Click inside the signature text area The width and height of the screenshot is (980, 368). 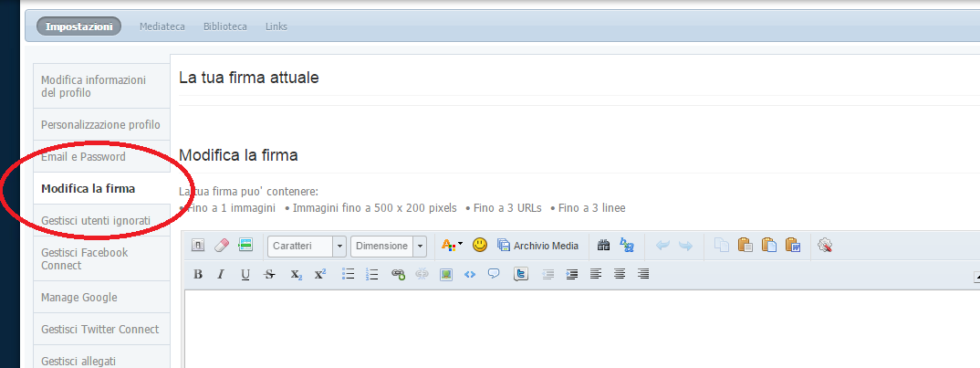[582, 329]
